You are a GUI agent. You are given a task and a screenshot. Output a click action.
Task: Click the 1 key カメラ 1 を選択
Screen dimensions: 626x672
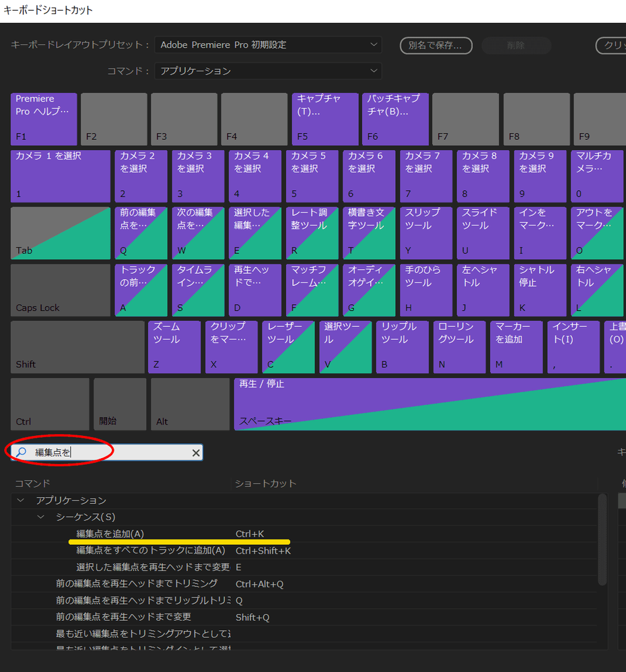click(x=61, y=176)
